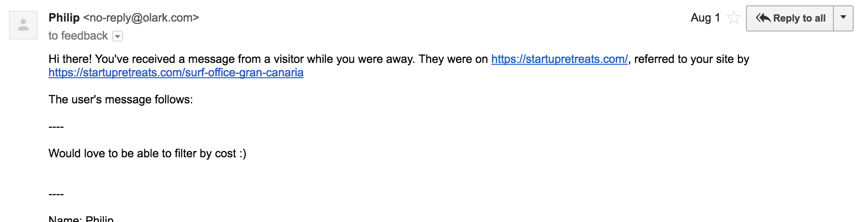This screenshot has height=222, width=868.
Task: Click the double-arrow Reply all icon
Action: click(763, 18)
